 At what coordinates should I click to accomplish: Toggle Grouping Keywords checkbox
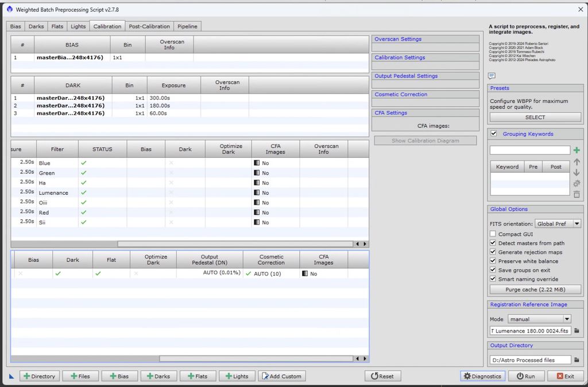coord(493,134)
